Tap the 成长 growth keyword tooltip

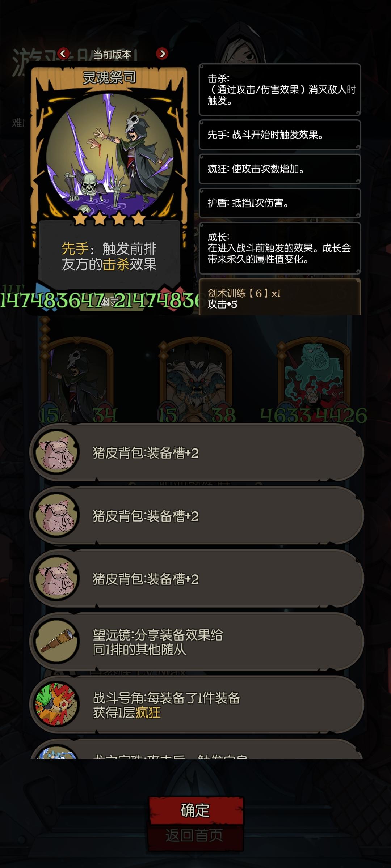pyautogui.click(x=280, y=248)
